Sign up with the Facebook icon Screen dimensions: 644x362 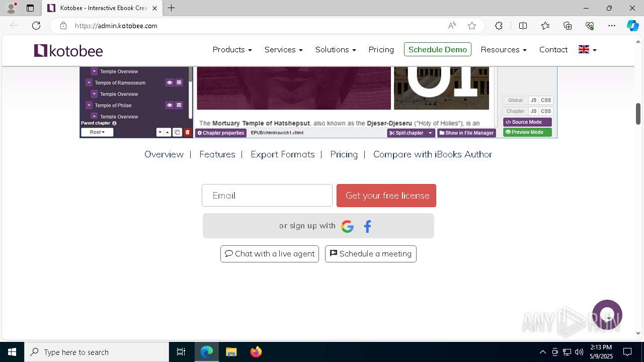(367, 226)
